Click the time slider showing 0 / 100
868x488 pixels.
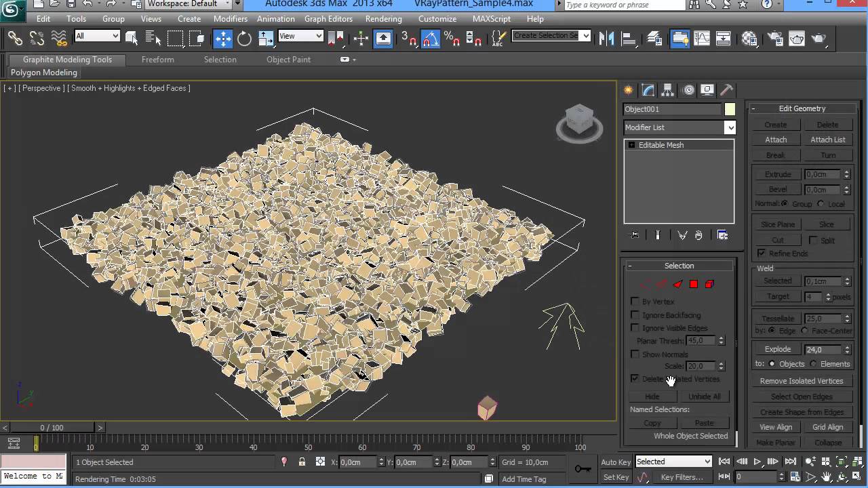point(52,428)
